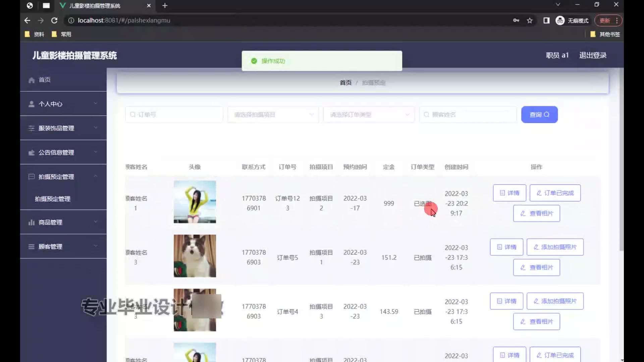Screen dimensions: 644x362
Task: Open 订单号5 cat avatar thumbnail
Action: point(195,256)
